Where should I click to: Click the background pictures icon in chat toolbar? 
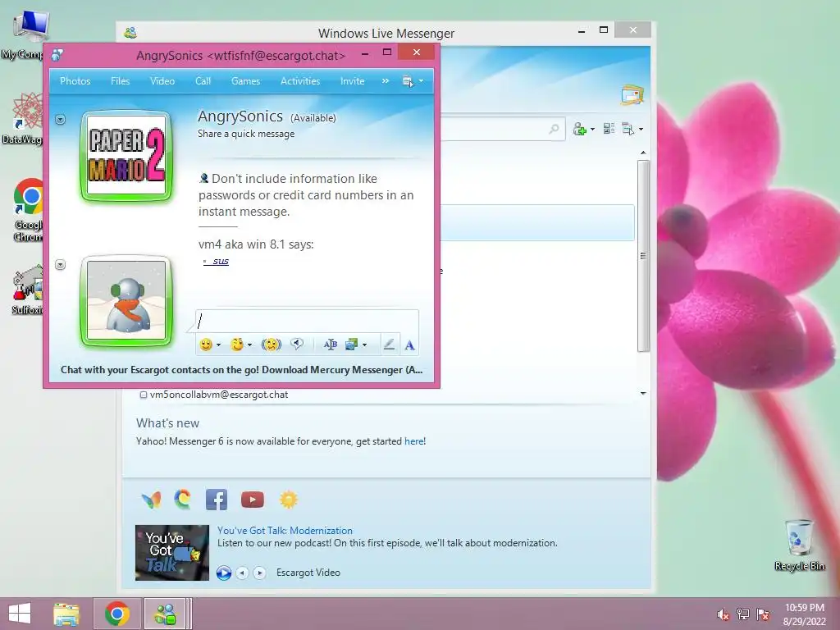coord(351,345)
